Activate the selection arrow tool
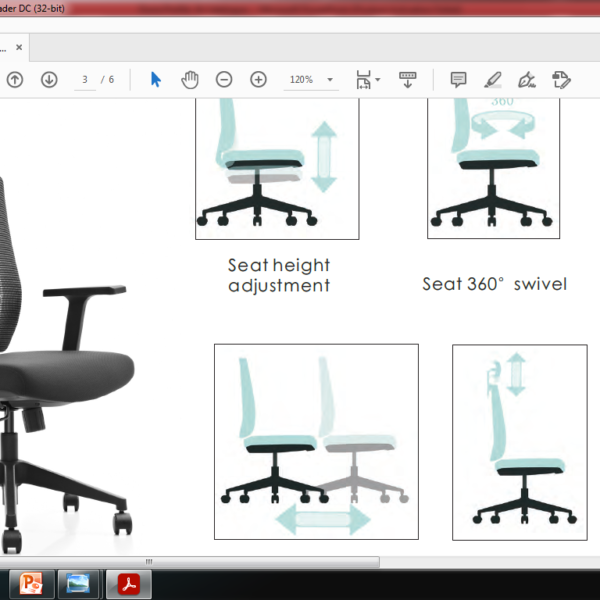Image resolution: width=600 pixels, height=600 pixels. coord(156,80)
